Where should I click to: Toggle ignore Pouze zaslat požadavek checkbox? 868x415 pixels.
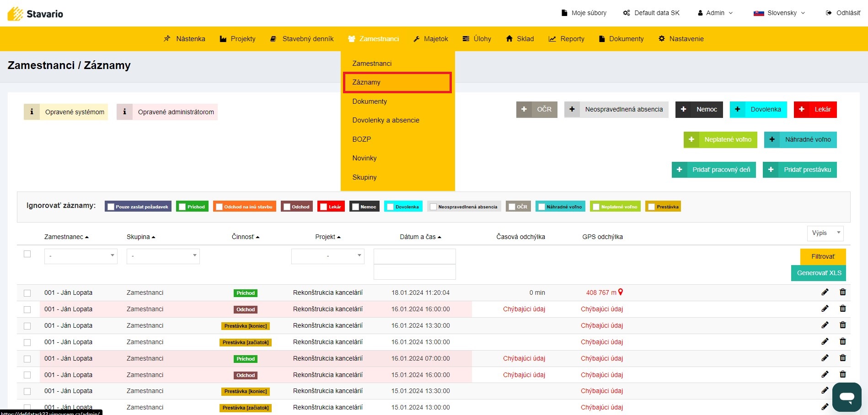click(111, 207)
